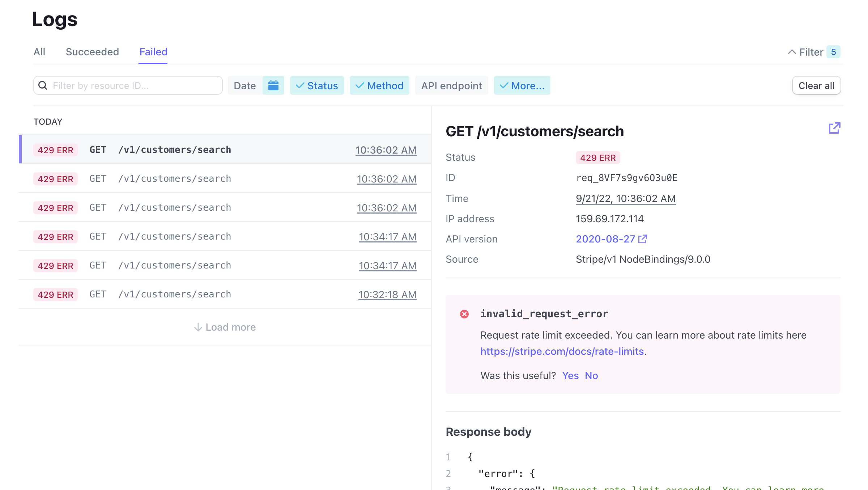Expand the API endpoint filter
Viewport: 868px width, 490px height.
pos(451,86)
